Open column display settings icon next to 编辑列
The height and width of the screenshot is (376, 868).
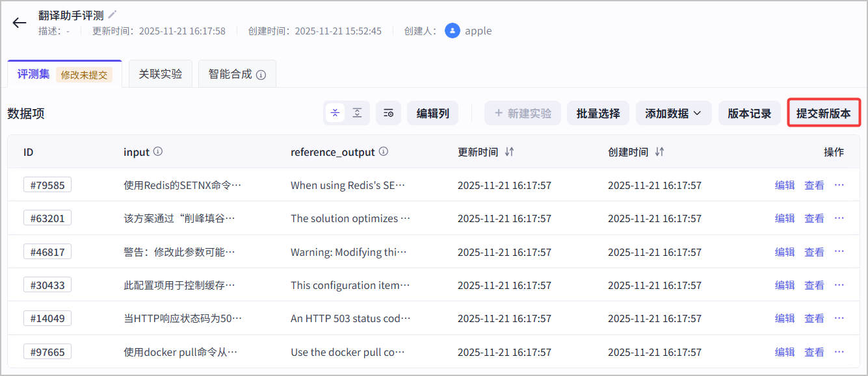[x=388, y=113]
